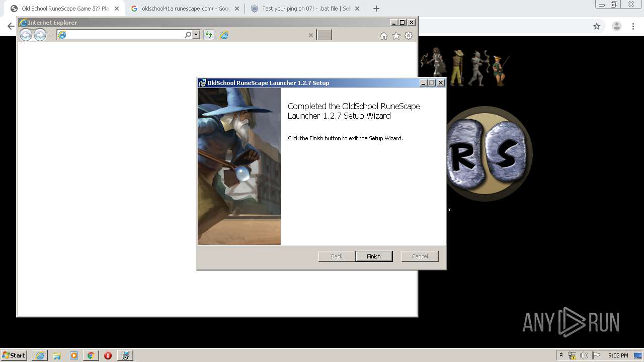Click the Internet Explorer back arrow

pyautogui.click(x=26, y=35)
